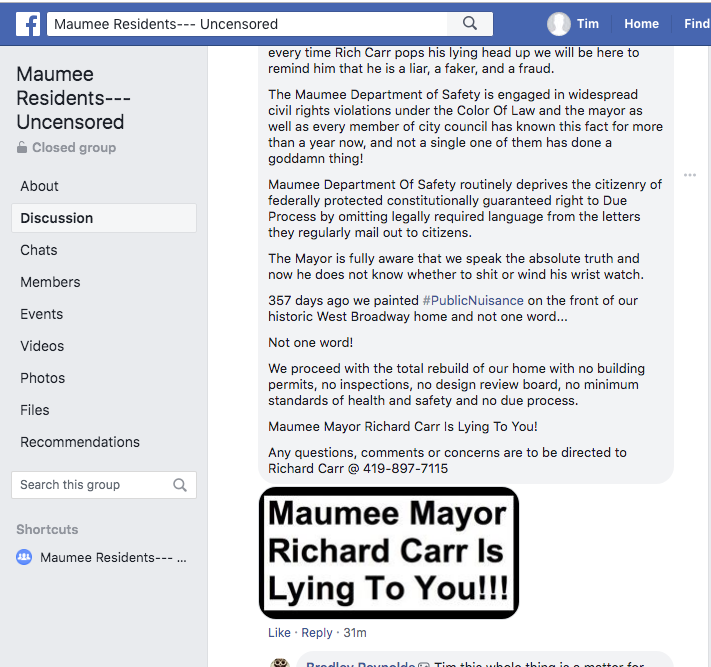Open the three-dot comment options menu
711x667 pixels.
(x=689, y=175)
